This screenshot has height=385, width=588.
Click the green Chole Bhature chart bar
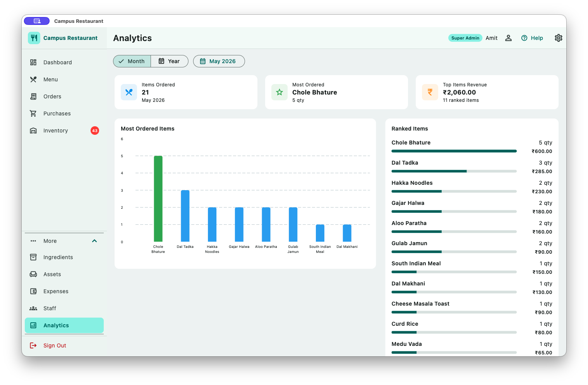pyautogui.click(x=158, y=199)
